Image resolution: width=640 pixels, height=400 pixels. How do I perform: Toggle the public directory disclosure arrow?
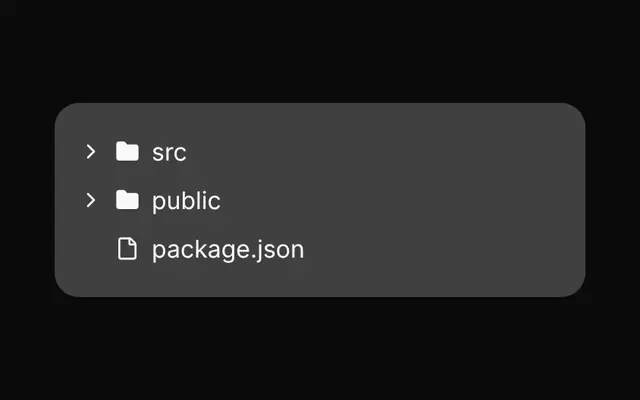click(91, 200)
